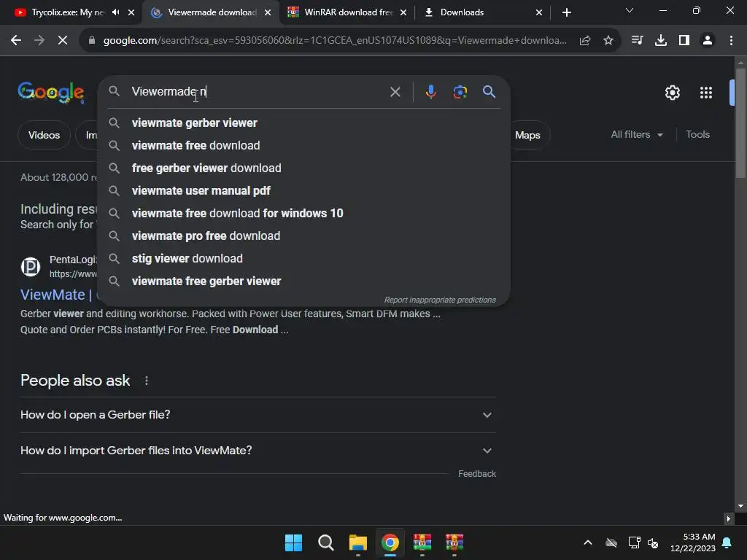
Task: Open the Windows Start menu
Action: click(x=293, y=542)
